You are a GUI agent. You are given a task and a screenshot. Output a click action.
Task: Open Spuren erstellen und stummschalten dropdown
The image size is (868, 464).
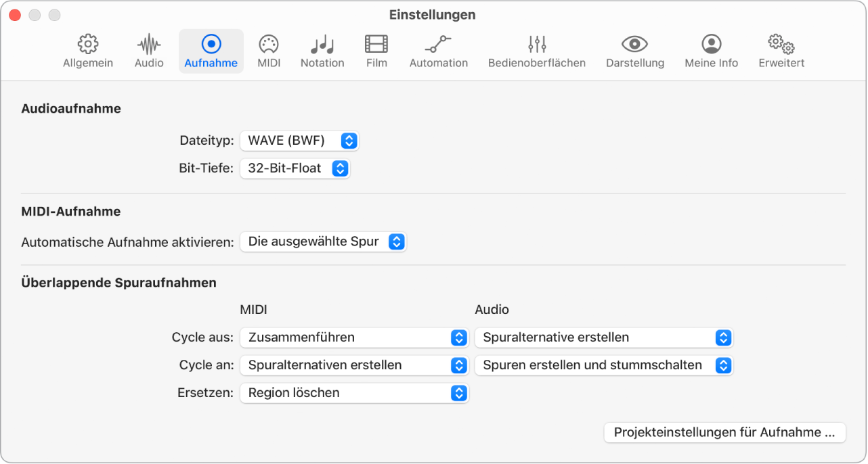click(603, 365)
